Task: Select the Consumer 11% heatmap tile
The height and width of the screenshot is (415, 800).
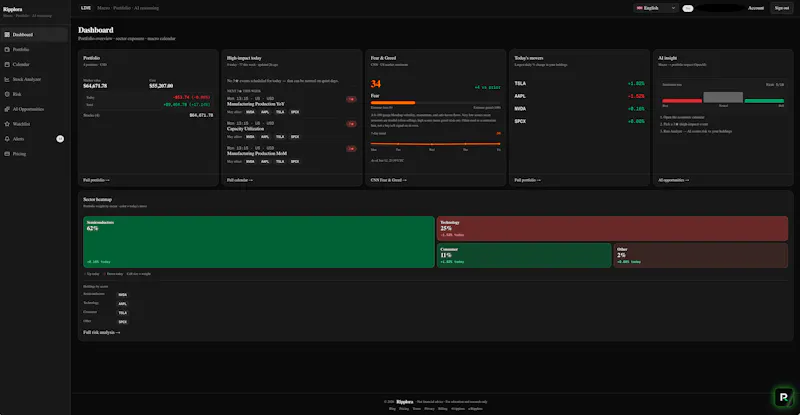Action: coord(524,255)
